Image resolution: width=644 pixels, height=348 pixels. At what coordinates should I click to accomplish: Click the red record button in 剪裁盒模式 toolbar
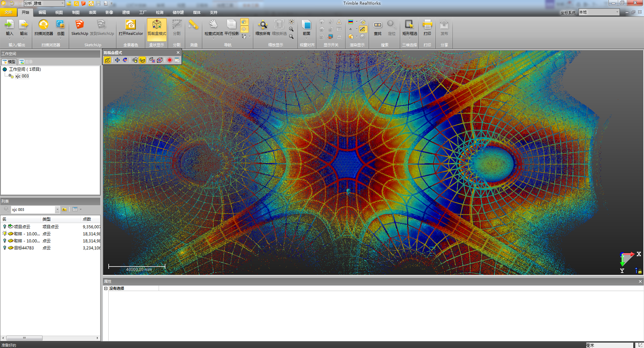pos(170,60)
